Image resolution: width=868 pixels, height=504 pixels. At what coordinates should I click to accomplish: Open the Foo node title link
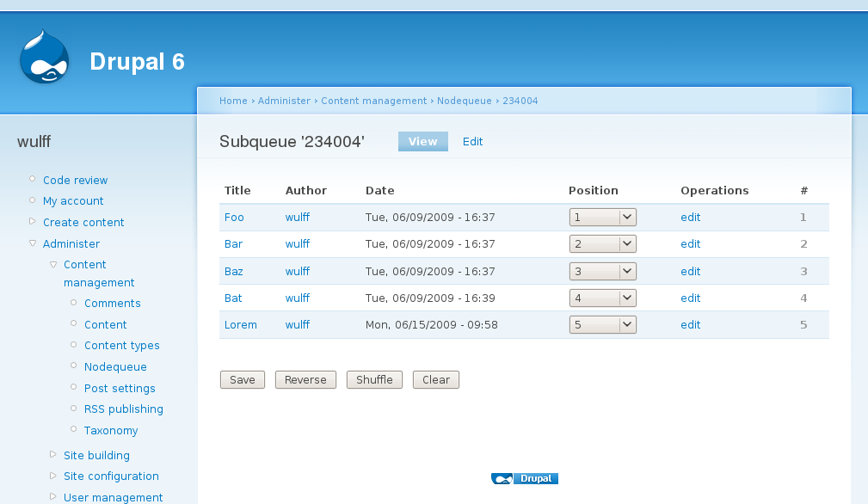[234, 218]
